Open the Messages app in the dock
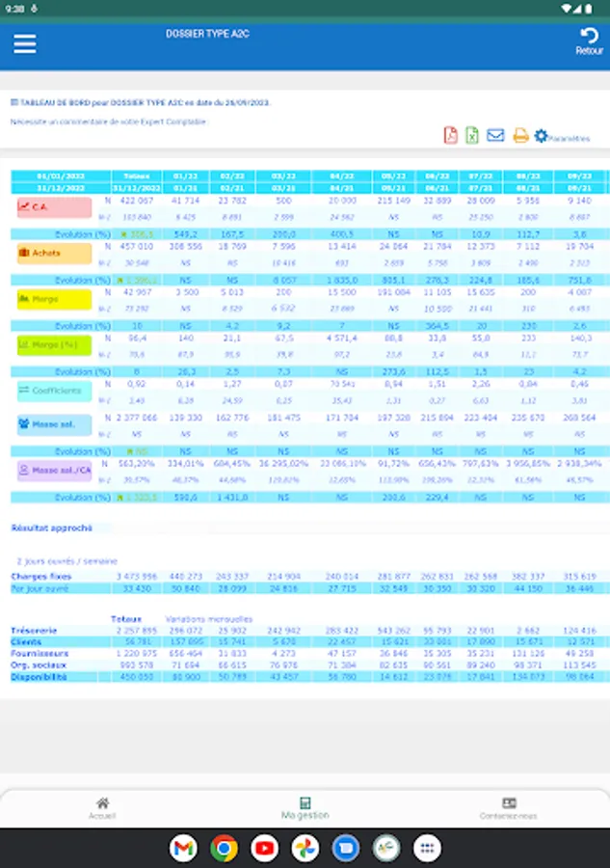The height and width of the screenshot is (868, 610). tap(346, 848)
